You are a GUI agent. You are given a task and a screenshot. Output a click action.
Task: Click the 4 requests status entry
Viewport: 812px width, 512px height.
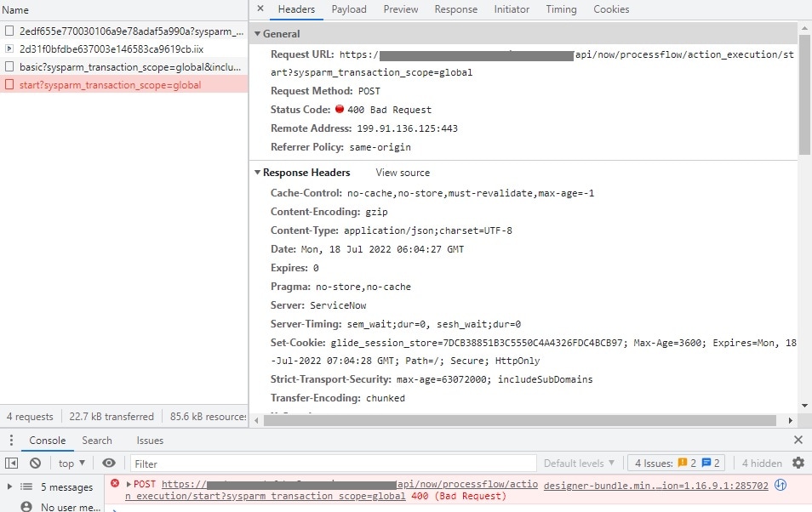[30, 416]
